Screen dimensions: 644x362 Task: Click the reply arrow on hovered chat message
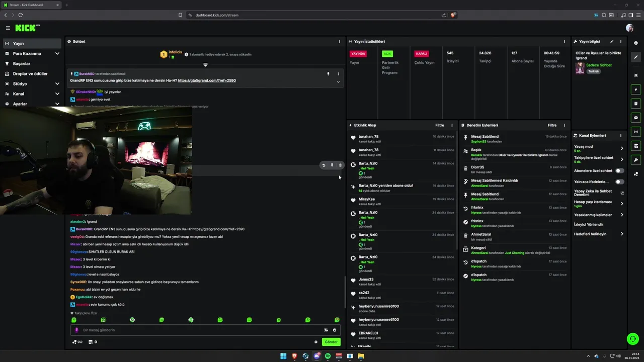coord(324,165)
